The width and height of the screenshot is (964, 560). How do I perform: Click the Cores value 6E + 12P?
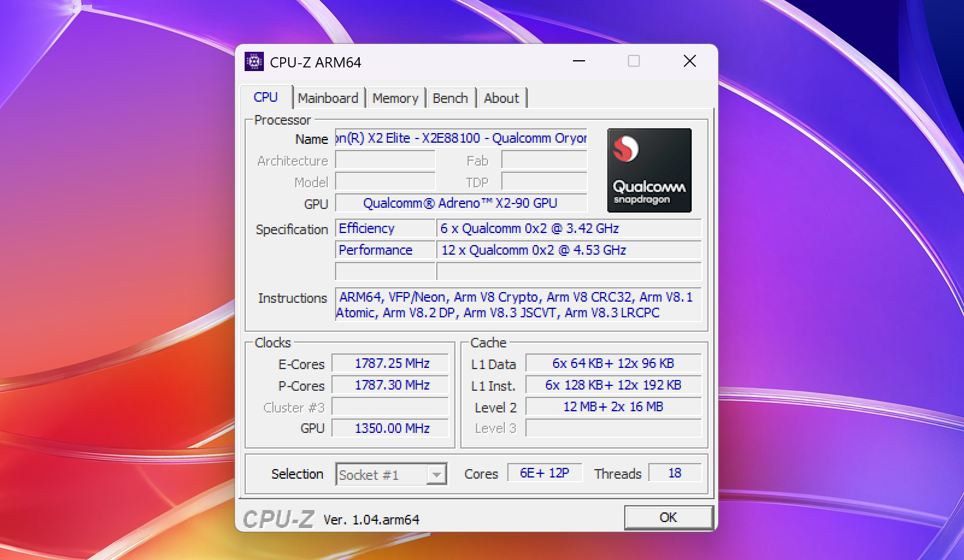545,473
